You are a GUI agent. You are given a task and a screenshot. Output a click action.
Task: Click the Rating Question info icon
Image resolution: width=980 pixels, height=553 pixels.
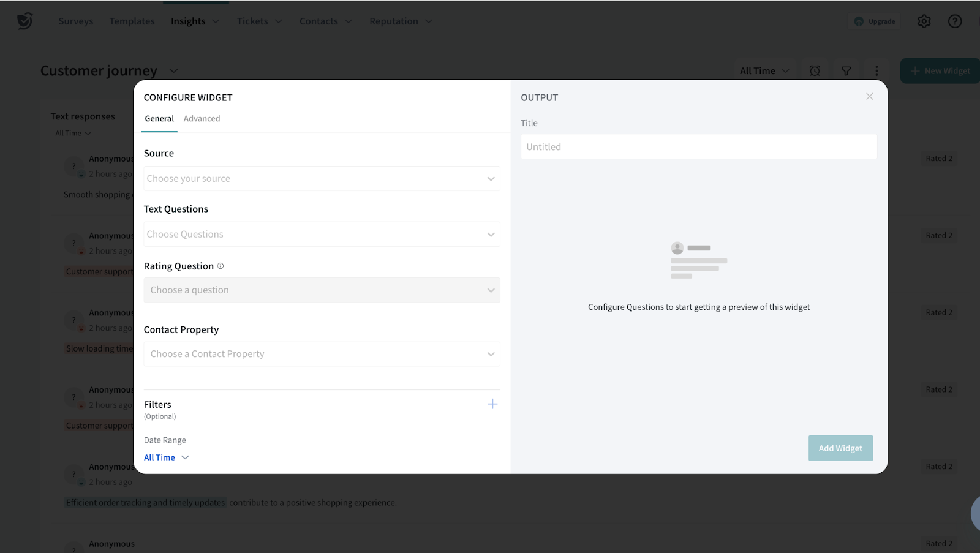(x=221, y=266)
